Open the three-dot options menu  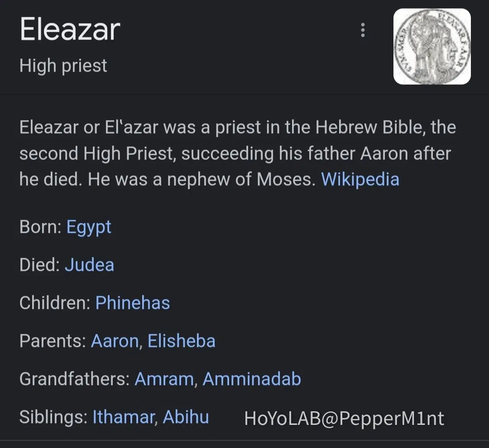(x=362, y=30)
